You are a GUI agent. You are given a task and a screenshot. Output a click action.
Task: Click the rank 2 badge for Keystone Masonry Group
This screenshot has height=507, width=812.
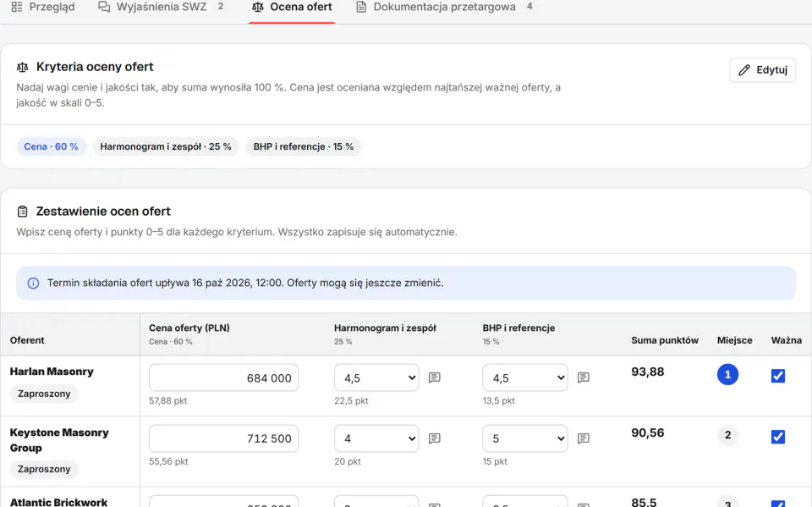[727, 435]
